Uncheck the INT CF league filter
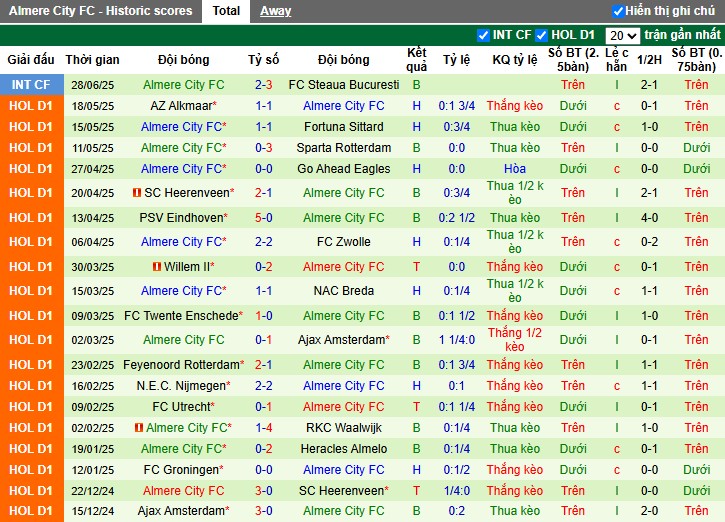The image size is (725, 522). point(483,35)
